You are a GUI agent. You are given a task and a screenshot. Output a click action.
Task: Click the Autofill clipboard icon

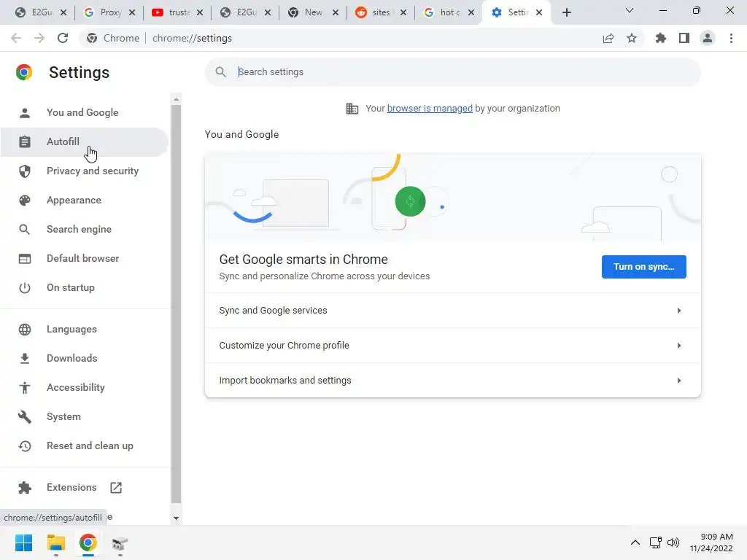tap(25, 142)
